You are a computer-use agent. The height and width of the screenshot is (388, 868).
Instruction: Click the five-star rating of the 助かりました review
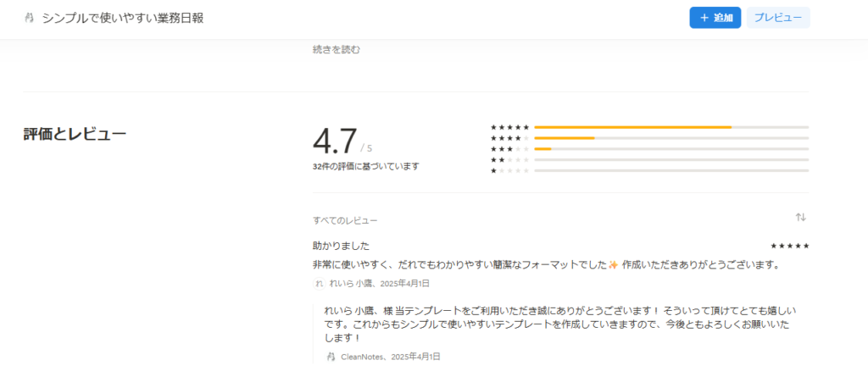click(x=790, y=246)
